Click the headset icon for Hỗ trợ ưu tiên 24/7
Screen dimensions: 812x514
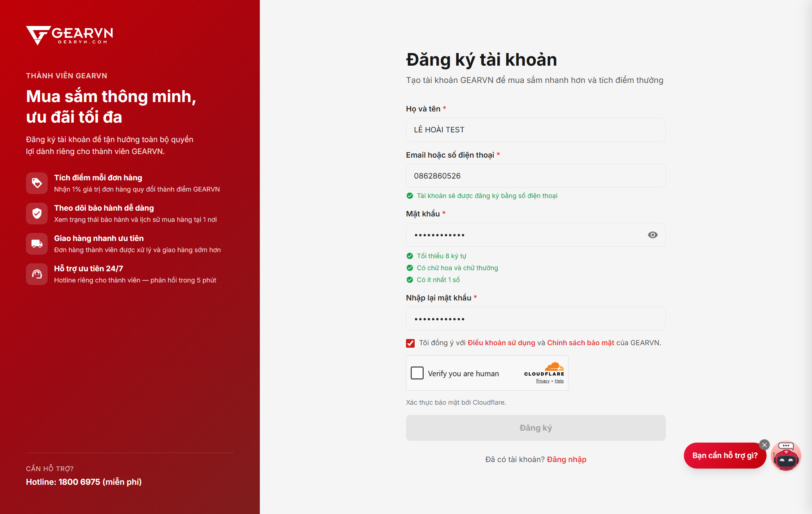pos(37,274)
